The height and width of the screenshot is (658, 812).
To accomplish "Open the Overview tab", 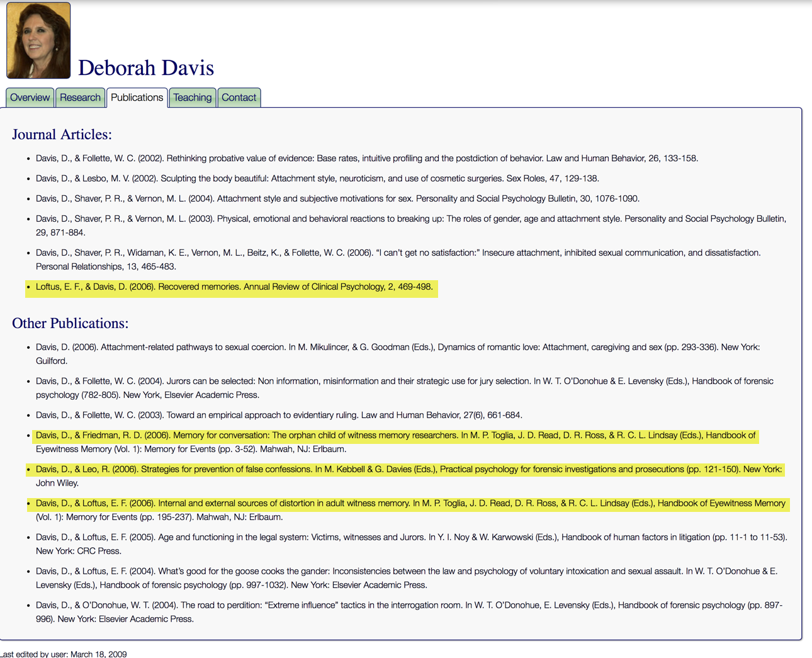I will click(30, 98).
